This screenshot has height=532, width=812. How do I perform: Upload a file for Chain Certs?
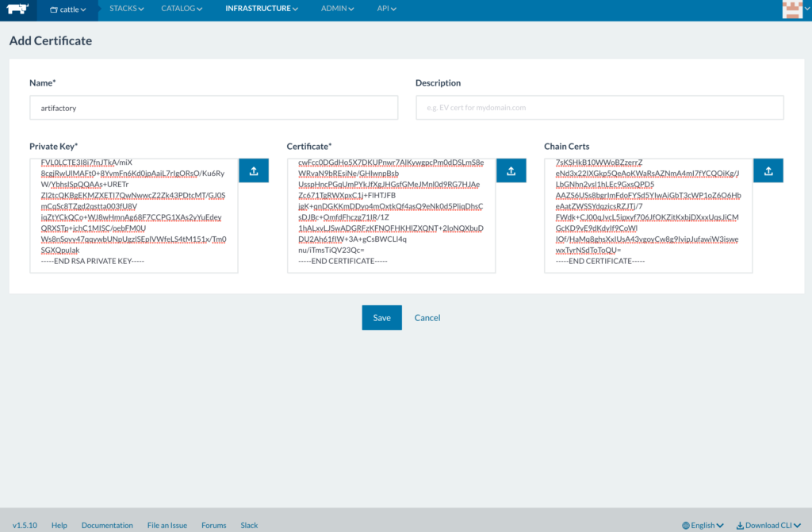pos(768,170)
